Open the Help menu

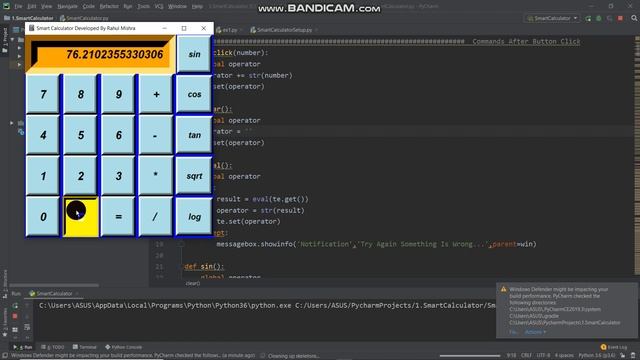pos(197,6)
